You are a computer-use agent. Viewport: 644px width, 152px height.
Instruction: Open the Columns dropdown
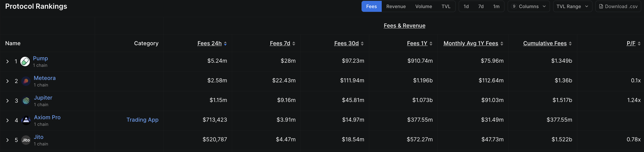(528, 7)
